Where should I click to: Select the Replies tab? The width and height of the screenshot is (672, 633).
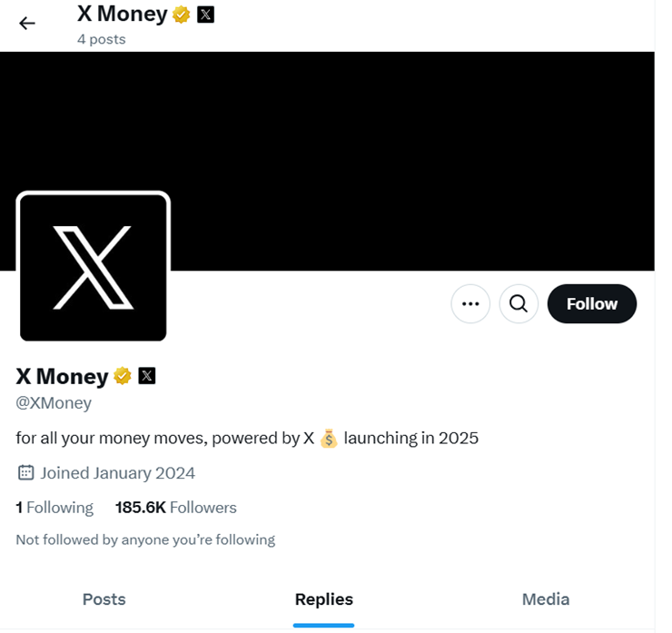pyautogui.click(x=323, y=599)
